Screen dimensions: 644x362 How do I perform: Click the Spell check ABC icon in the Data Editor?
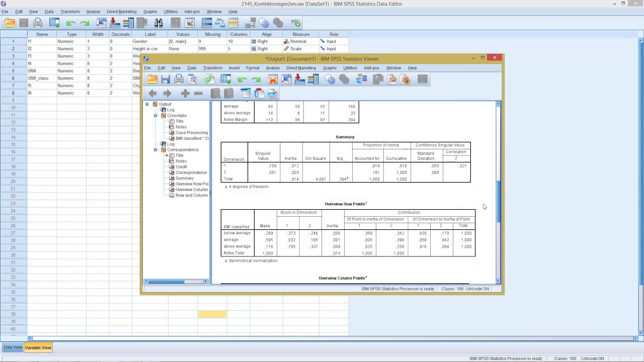(x=295, y=23)
